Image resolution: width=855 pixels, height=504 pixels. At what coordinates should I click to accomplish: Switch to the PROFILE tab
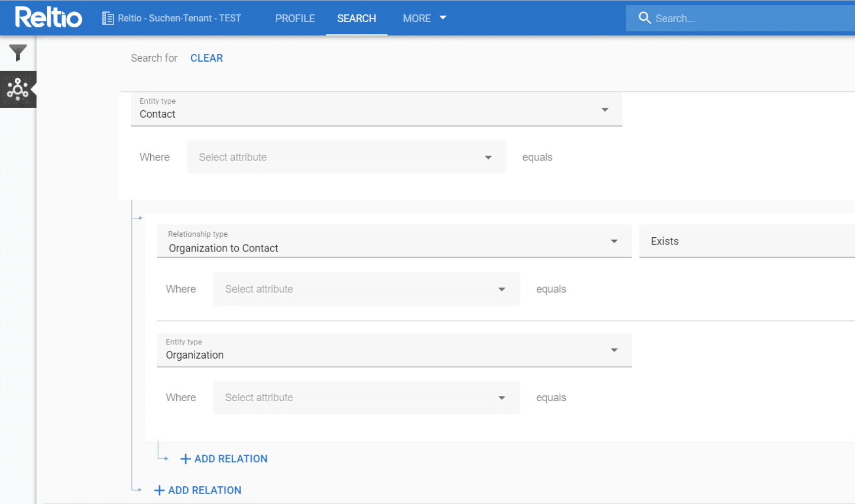click(x=295, y=18)
